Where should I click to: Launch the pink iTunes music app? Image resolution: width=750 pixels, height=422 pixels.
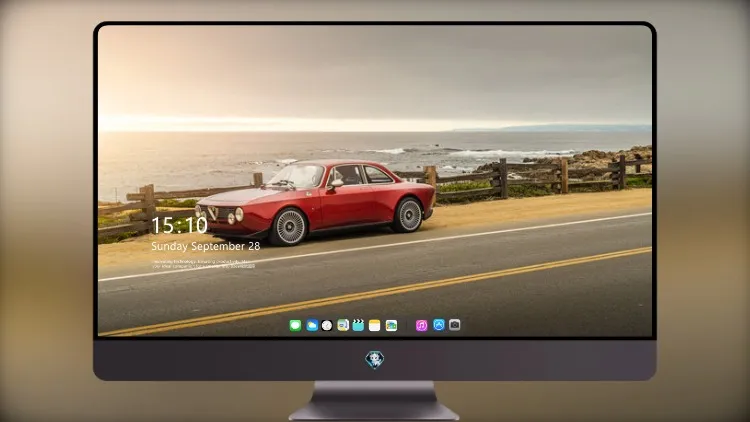coord(421,325)
